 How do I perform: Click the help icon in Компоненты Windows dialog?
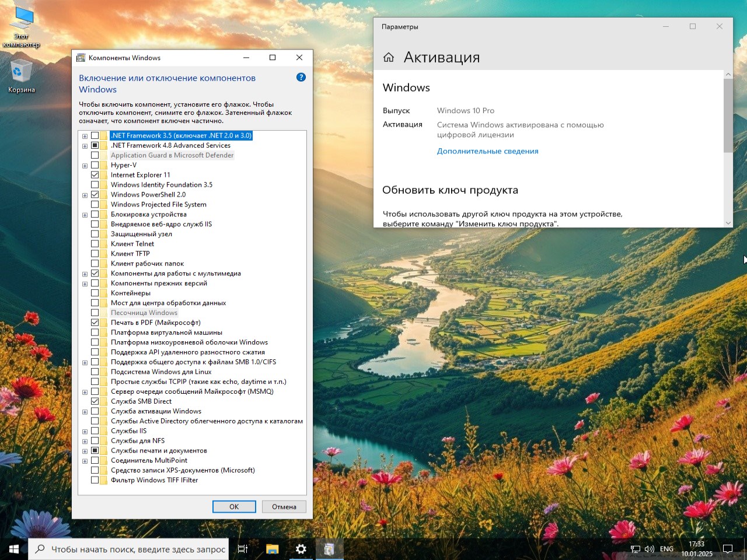click(x=301, y=76)
